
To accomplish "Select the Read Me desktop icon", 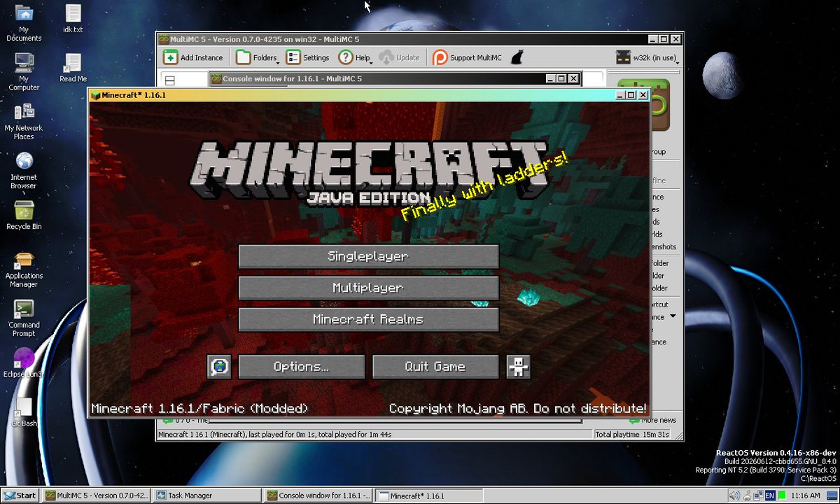I will pyautogui.click(x=73, y=68).
